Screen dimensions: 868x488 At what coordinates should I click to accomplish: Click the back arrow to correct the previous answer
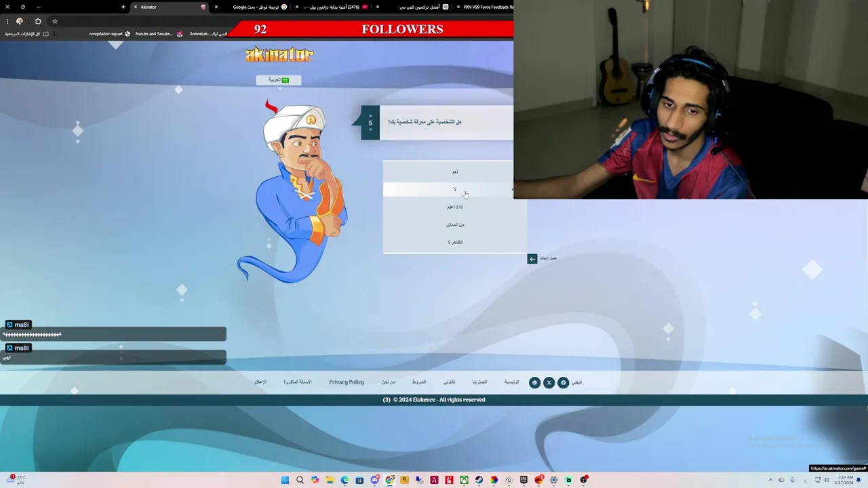pos(532,258)
